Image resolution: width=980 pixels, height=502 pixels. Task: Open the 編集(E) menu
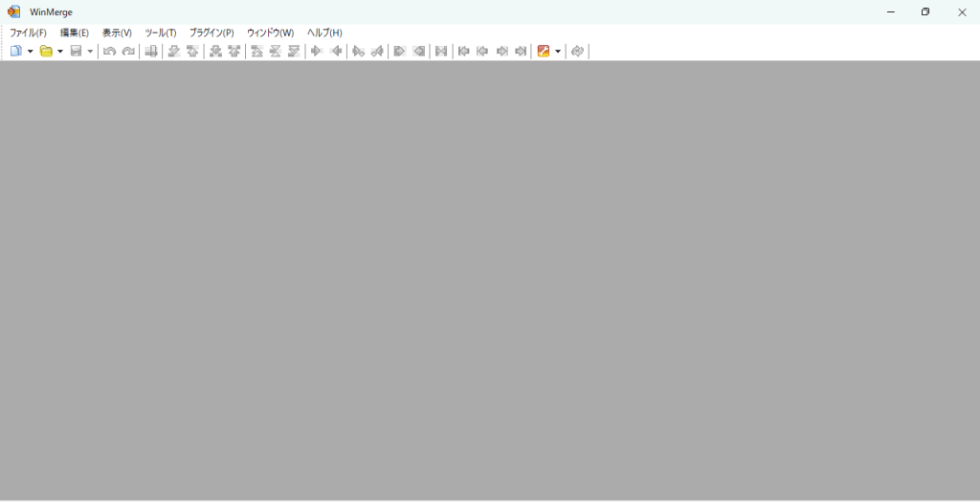coord(74,33)
